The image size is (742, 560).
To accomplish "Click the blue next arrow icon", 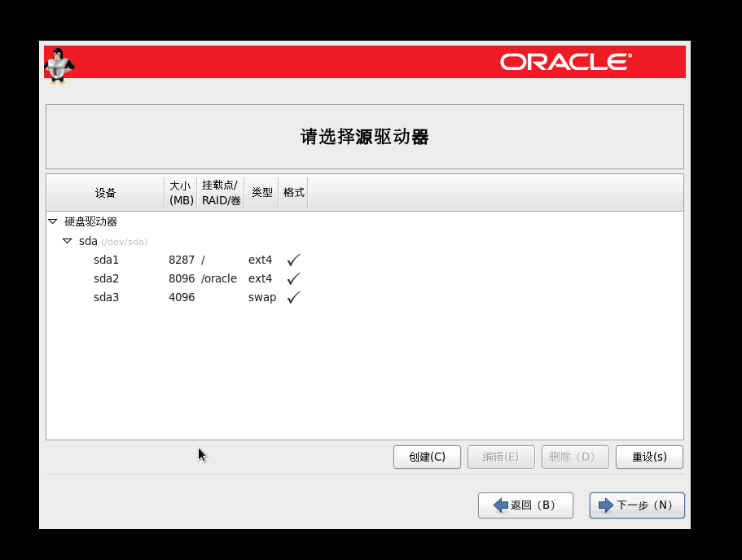I will [605, 505].
